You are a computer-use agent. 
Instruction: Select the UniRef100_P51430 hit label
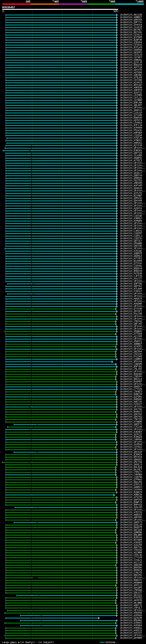[131, 130]
